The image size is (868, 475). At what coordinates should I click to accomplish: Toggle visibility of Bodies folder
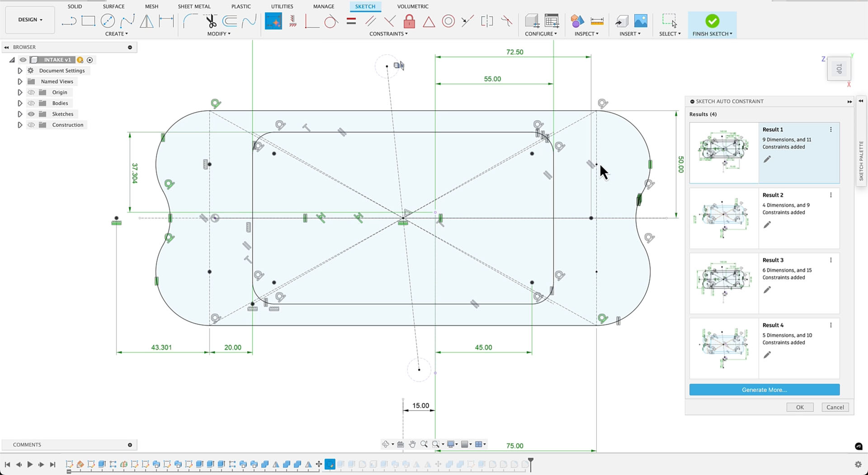coord(31,103)
